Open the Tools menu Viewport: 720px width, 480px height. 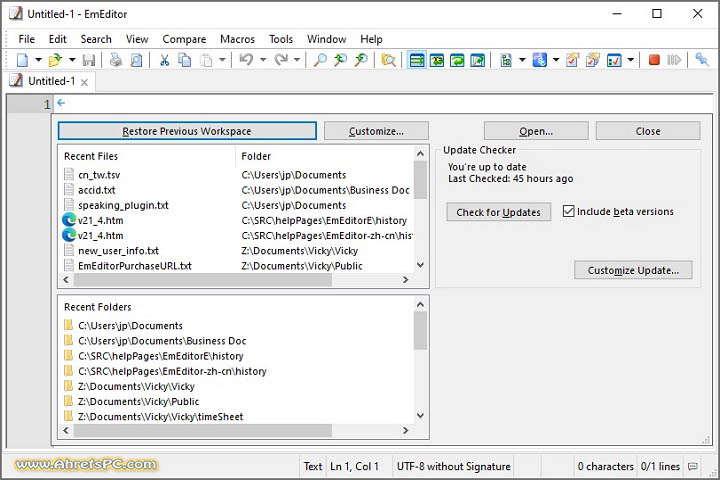281,40
